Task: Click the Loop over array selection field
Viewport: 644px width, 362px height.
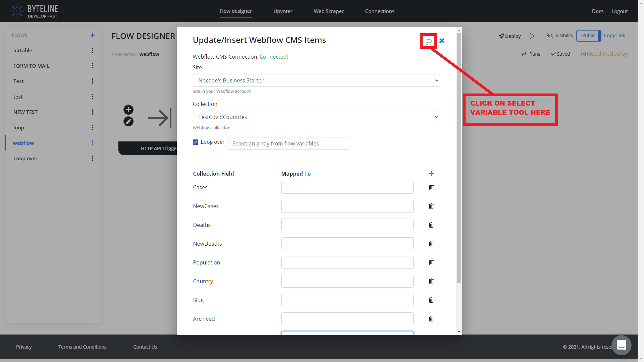Action: (288, 143)
